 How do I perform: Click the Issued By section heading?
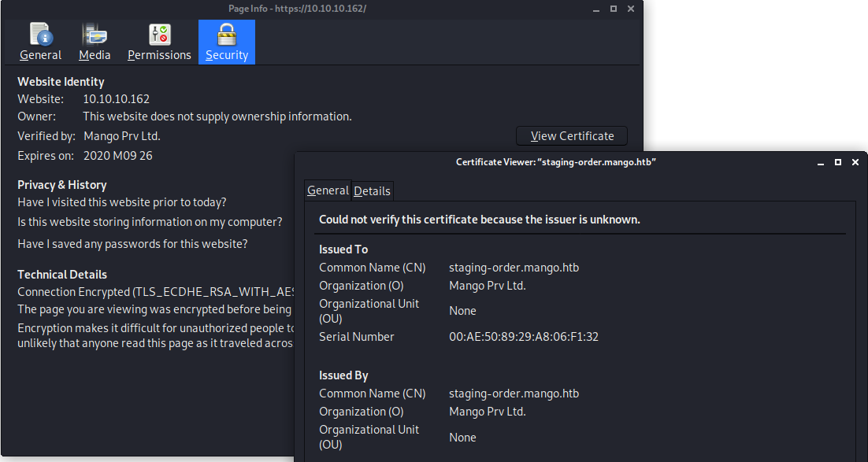pyautogui.click(x=343, y=375)
